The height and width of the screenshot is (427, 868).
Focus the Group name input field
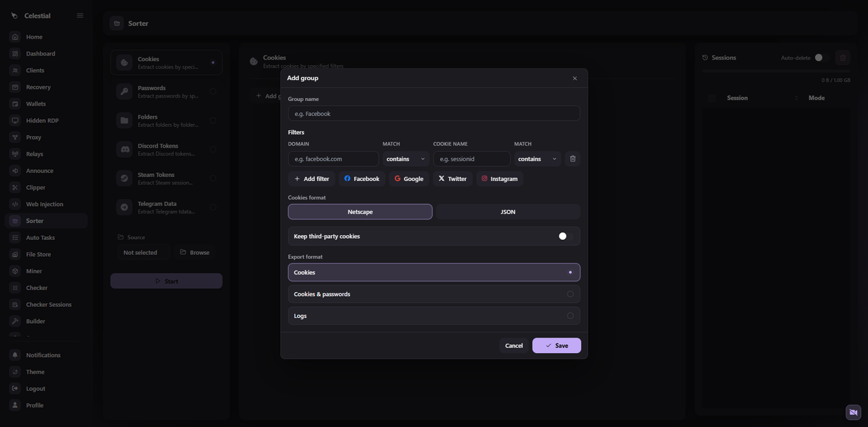point(434,113)
